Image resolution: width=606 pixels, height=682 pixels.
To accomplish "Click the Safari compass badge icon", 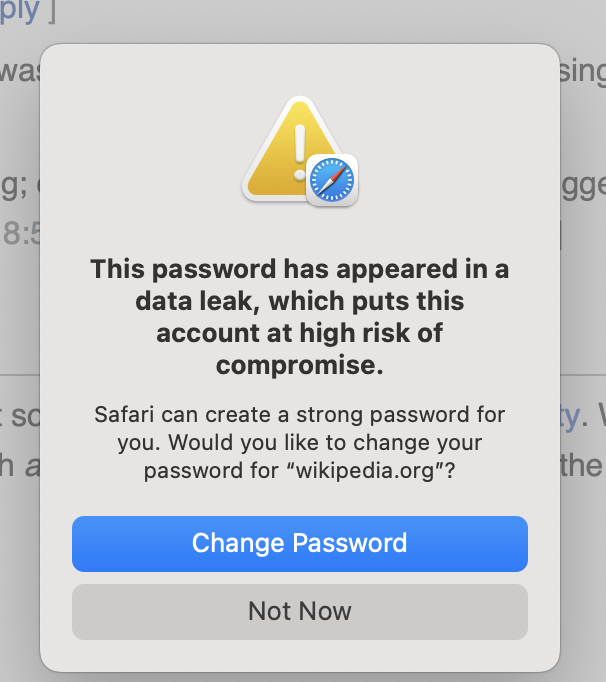I will (332, 180).
